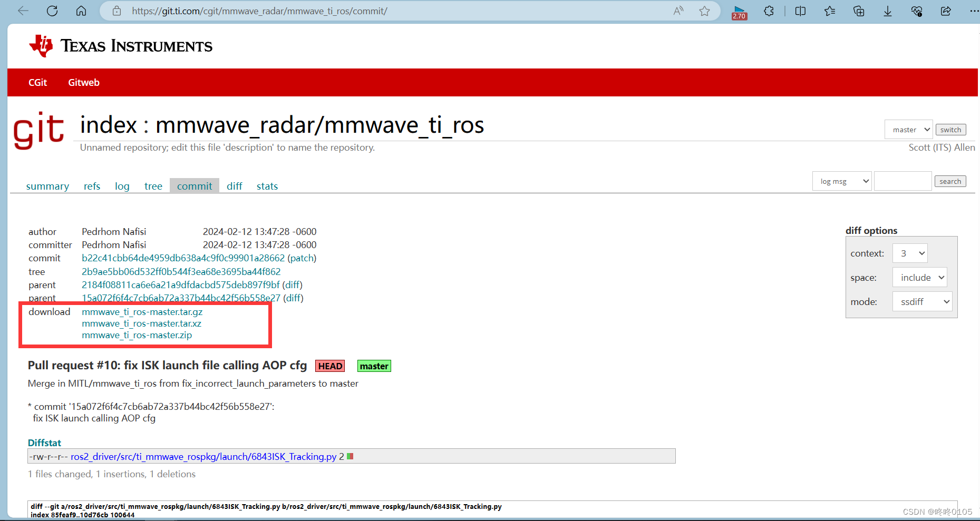
Task: Click the Share icon in the toolbar
Action: 946,11
